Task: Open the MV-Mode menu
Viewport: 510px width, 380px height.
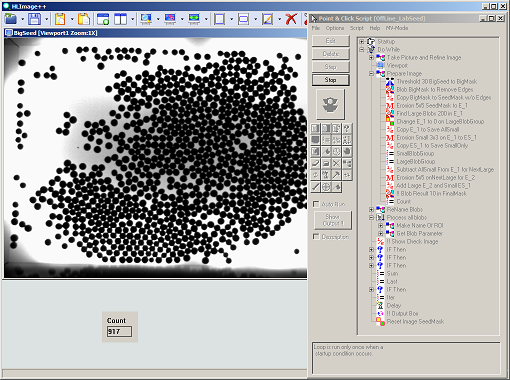Action: pyautogui.click(x=397, y=28)
